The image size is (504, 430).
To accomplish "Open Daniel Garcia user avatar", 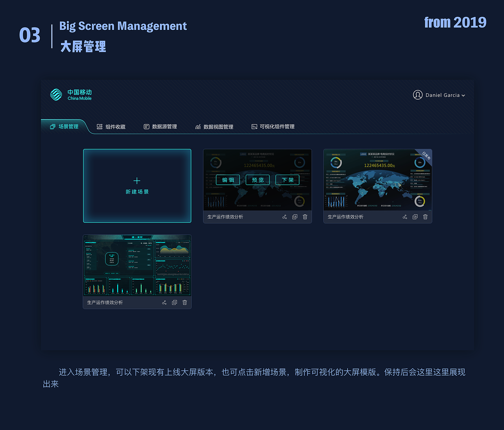I will (417, 95).
